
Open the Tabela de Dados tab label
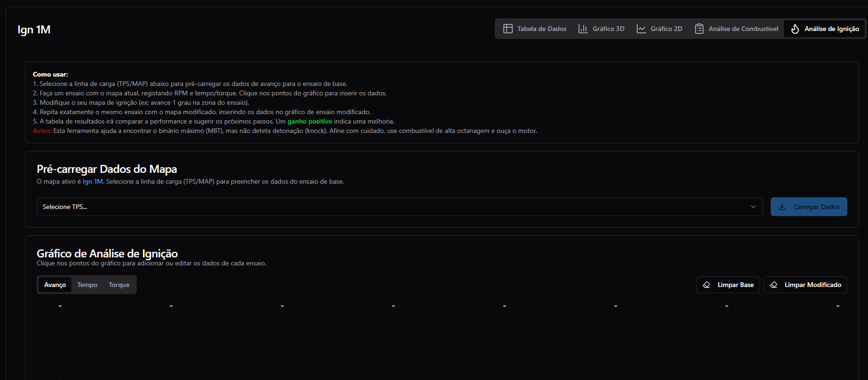(542, 29)
